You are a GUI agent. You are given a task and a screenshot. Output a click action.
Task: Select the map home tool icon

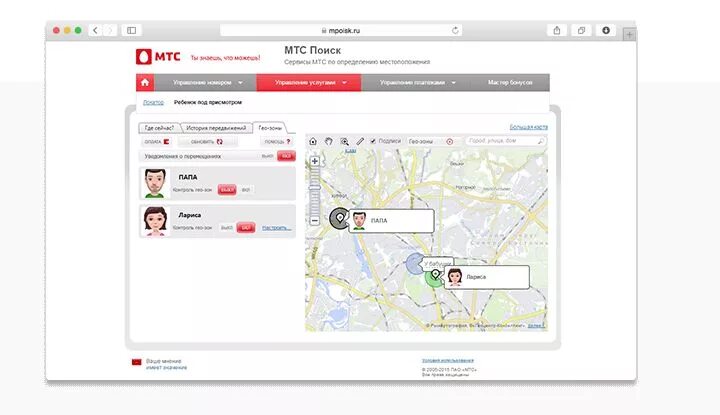313,141
